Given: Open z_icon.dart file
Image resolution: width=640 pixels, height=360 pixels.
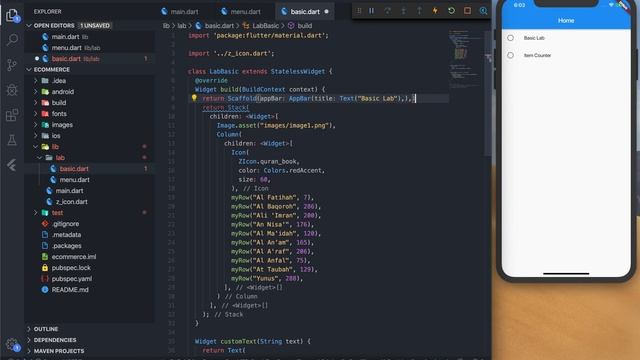Looking at the screenshot, I should [x=71, y=202].
